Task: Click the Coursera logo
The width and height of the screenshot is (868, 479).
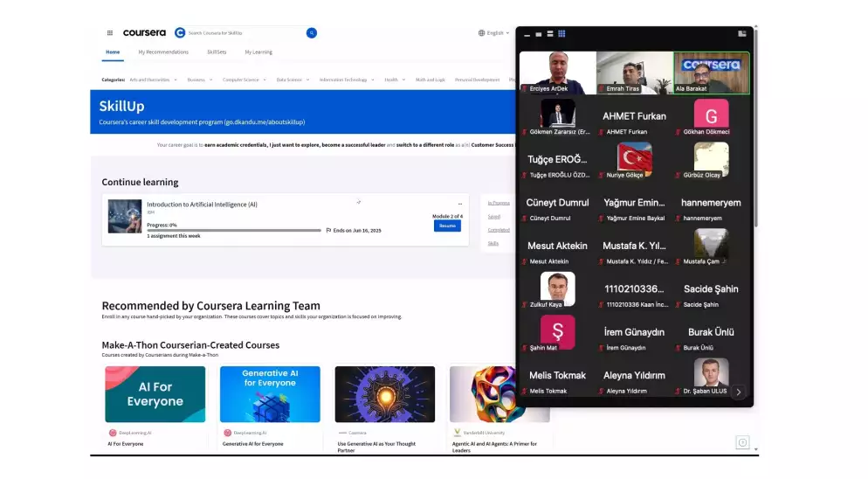Action: tap(144, 32)
